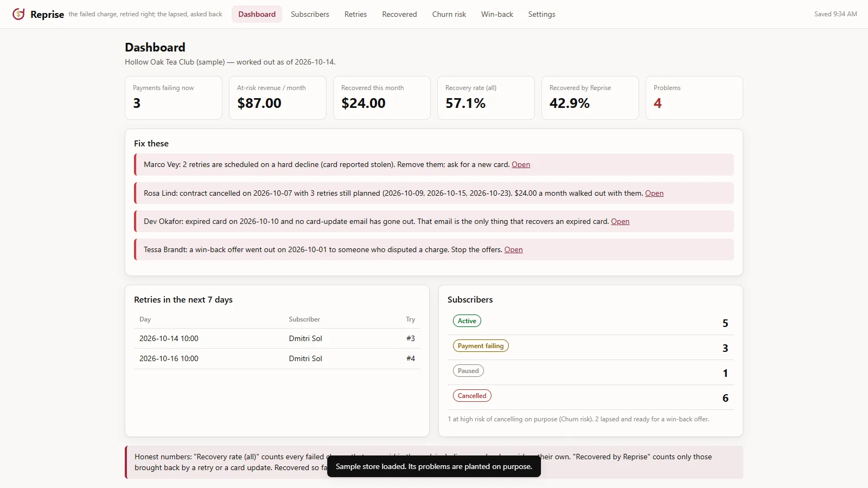Open the Win-back tab
Viewport: 868px width, 488px height.
[x=497, y=14]
